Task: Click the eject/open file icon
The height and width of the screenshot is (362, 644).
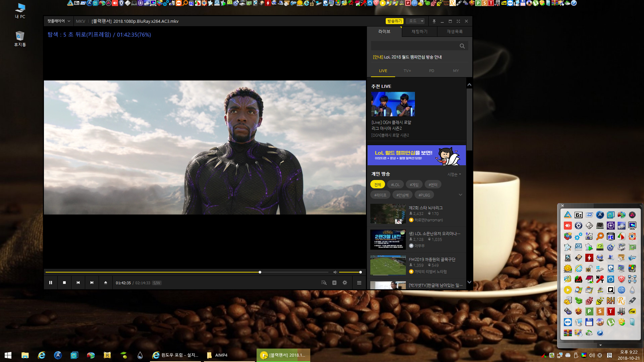Action: (106, 283)
